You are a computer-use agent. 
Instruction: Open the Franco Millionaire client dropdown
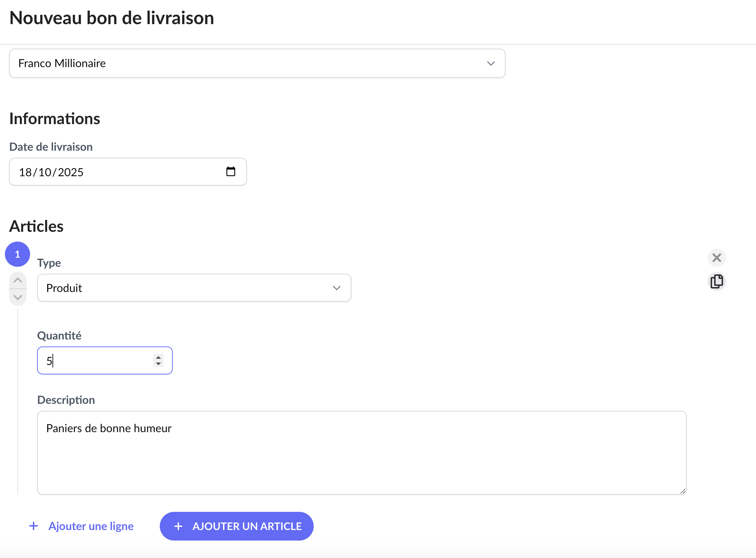pyautogui.click(x=245, y=63)
